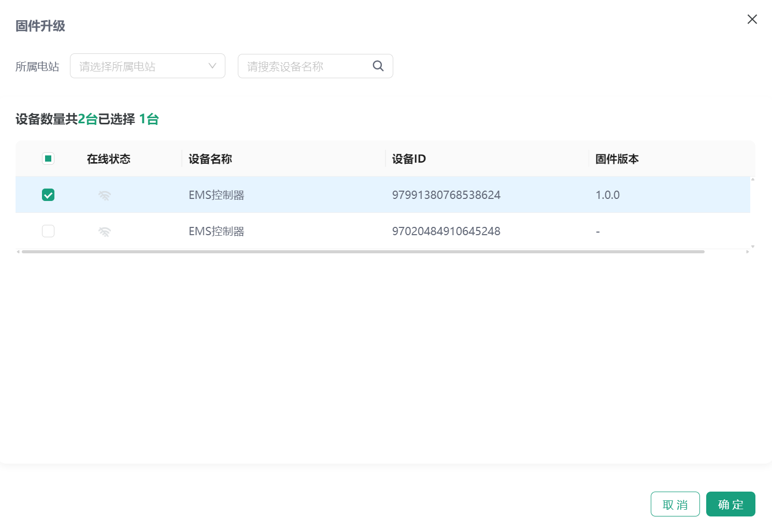772x532 pixels.
Task: Click the 设备ID column header
Action: pos(409,159)
